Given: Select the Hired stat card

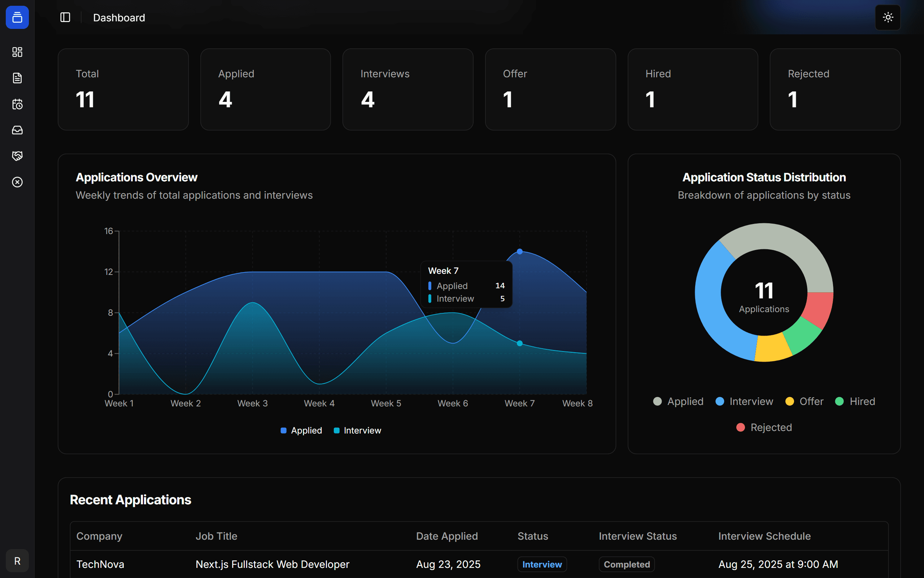Looking at the screenshot, I should coord(693,90).
